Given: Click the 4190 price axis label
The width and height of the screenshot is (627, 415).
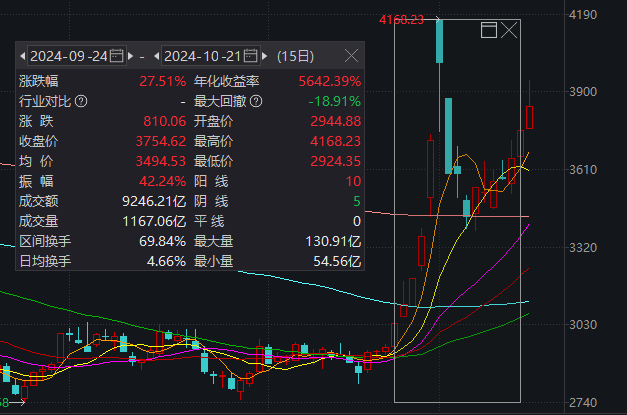Looking at the screenshot, I should [583, 15].
